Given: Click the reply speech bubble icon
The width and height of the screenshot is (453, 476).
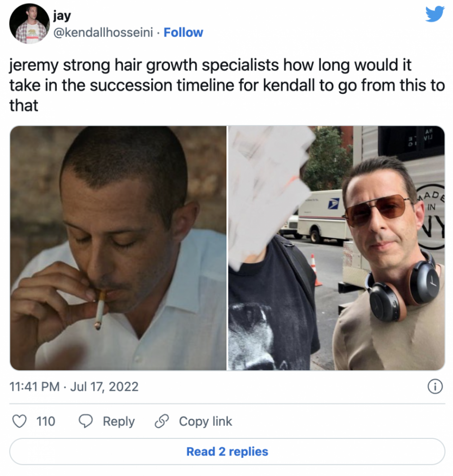Looking at the screenshot, I should click(x=86, y=421).
